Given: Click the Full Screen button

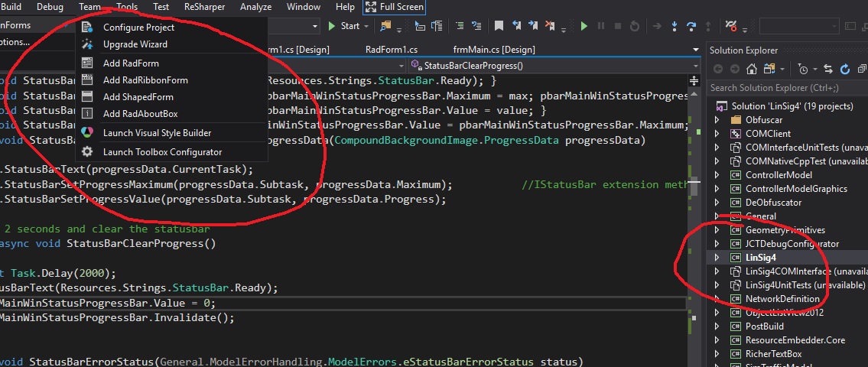Looking at the screenshot, I should (x=394, y=8).
